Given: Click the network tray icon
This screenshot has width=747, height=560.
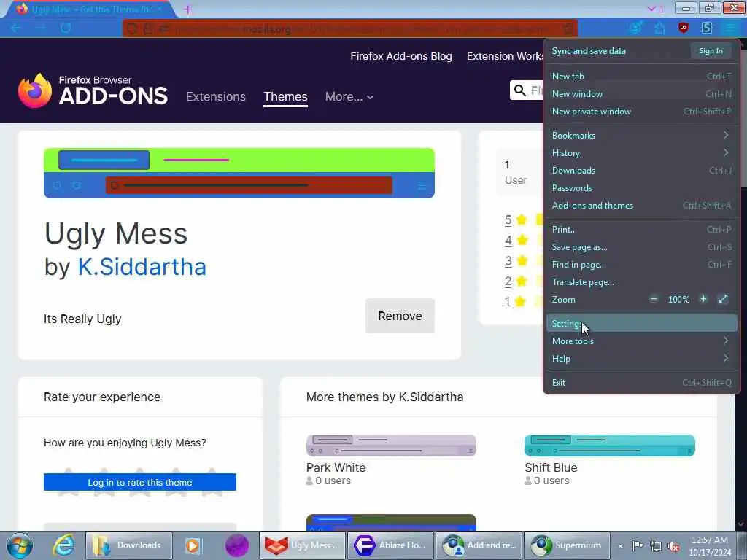Looking at the screenshot, I should 656,545.
